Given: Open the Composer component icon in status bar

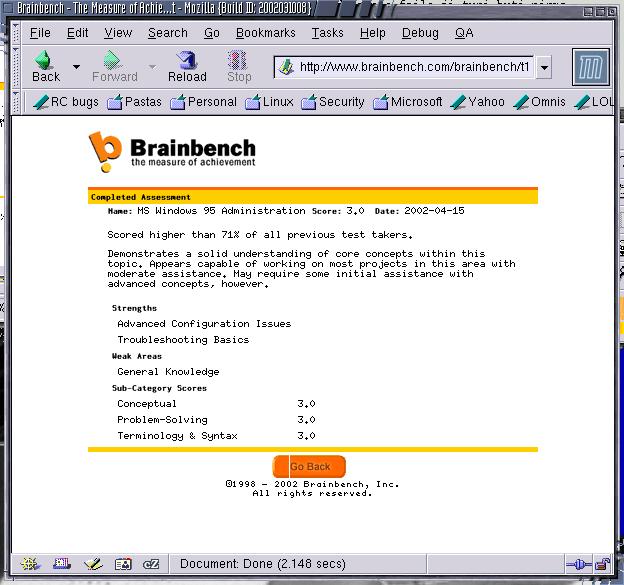Looking at the screenshot, I should (93, 564).
